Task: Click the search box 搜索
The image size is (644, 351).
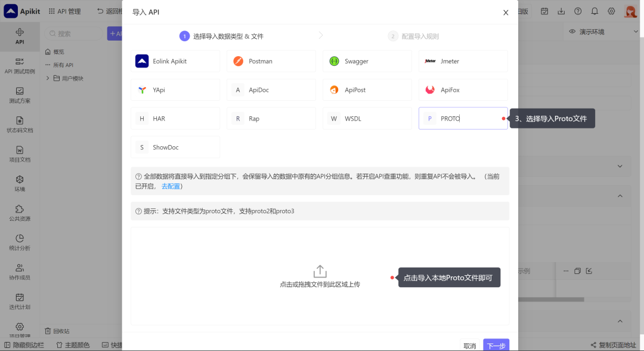Action: click(73, 33)
